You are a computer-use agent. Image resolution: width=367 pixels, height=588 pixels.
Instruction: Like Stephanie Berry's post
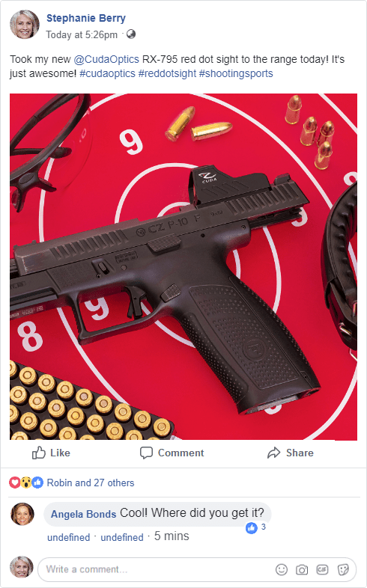(x=51, y=453)
